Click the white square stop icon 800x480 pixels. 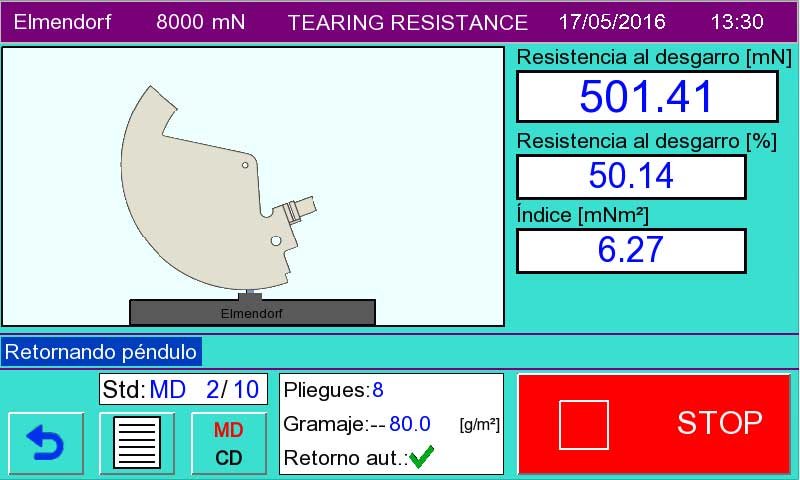tap(583, 424)
